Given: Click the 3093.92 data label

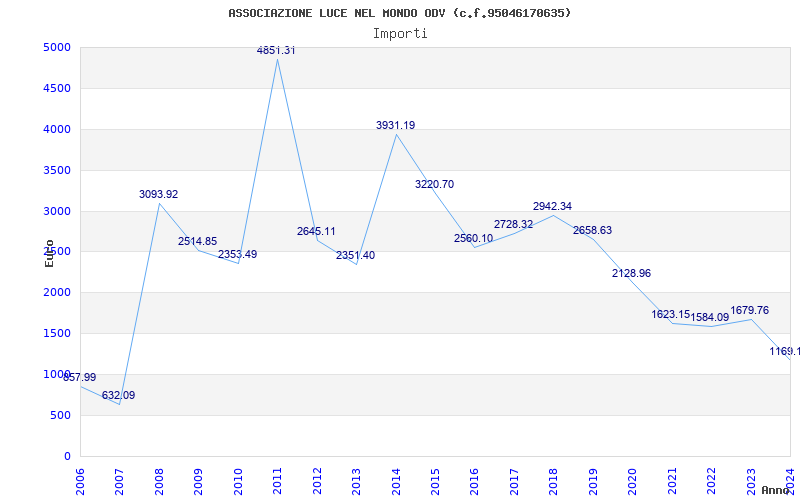Looking at the screenshot, I should click(159, 194).
